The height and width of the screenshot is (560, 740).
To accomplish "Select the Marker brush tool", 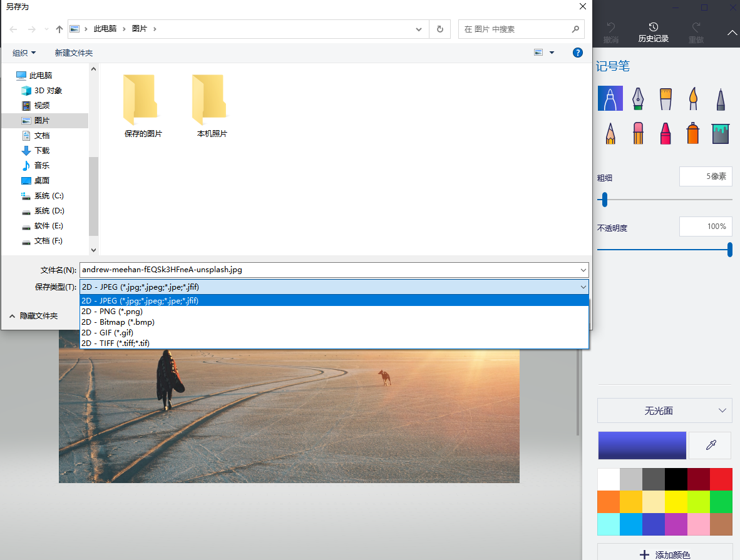I will (x=610, y=99).
